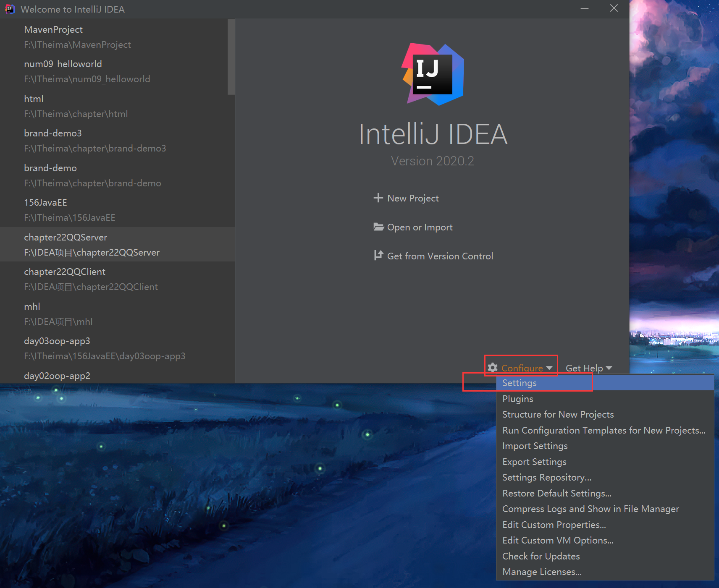Click the folder icon for Open or Import

tap(378, 227)
